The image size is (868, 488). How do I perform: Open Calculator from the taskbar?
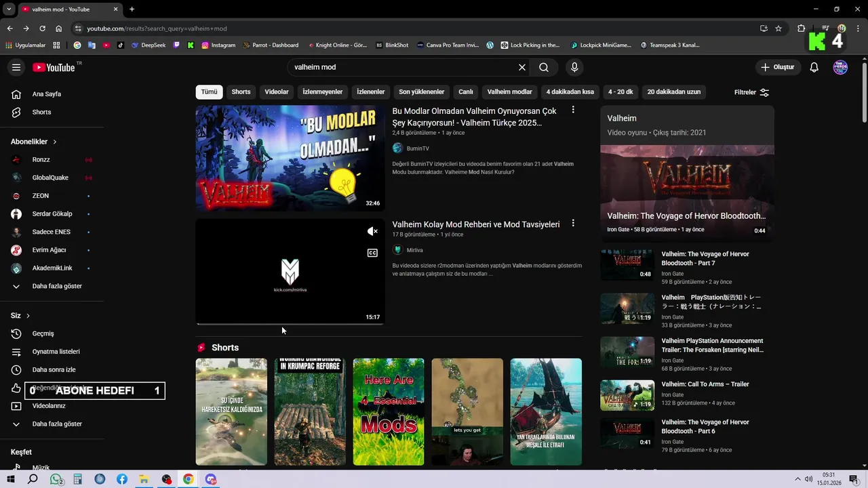click(78, 479)
